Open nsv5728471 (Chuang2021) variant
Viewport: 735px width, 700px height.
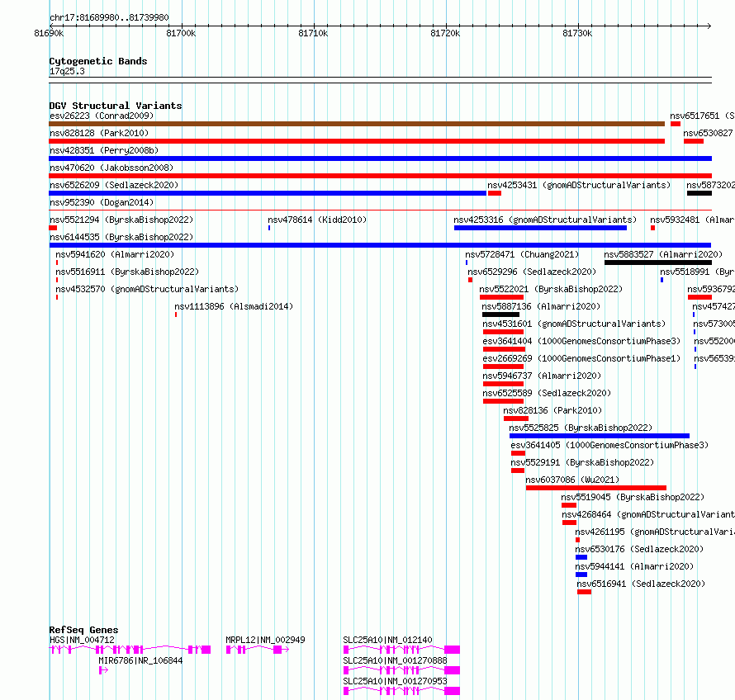522,254
